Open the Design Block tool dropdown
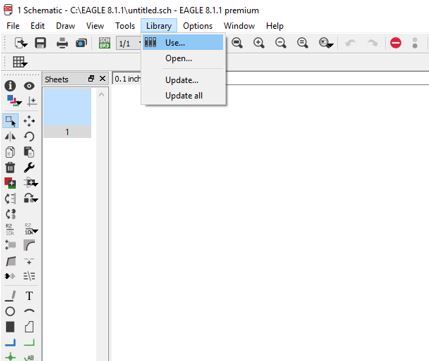This screenshot has height=361, width=429. (31, 183)
